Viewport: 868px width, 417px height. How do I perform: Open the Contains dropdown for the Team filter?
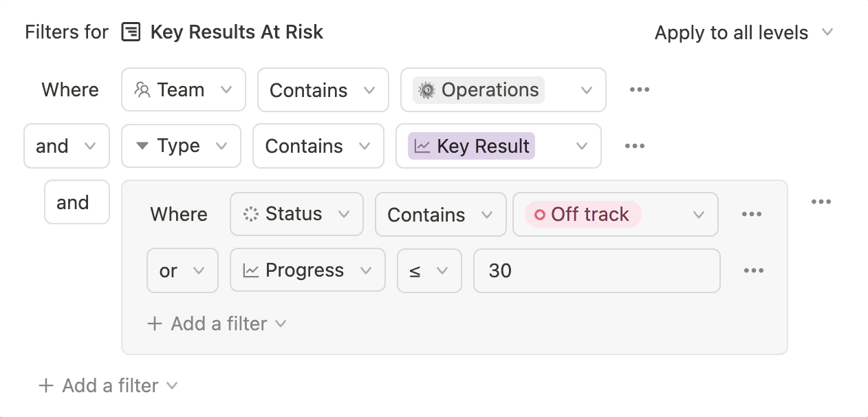(323, 89)
